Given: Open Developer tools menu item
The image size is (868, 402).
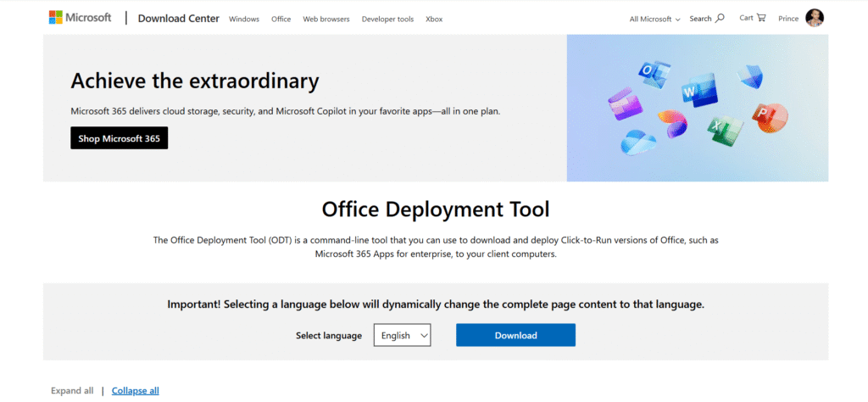Looking at the screenshot, I should tap(387, 19).
